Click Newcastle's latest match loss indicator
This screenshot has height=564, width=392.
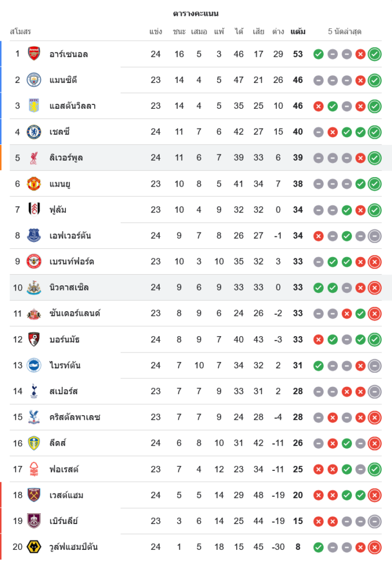pos(375,288)
